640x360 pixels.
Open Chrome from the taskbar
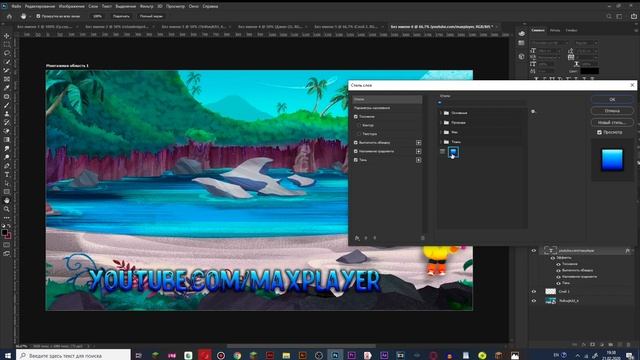point(237,356)
